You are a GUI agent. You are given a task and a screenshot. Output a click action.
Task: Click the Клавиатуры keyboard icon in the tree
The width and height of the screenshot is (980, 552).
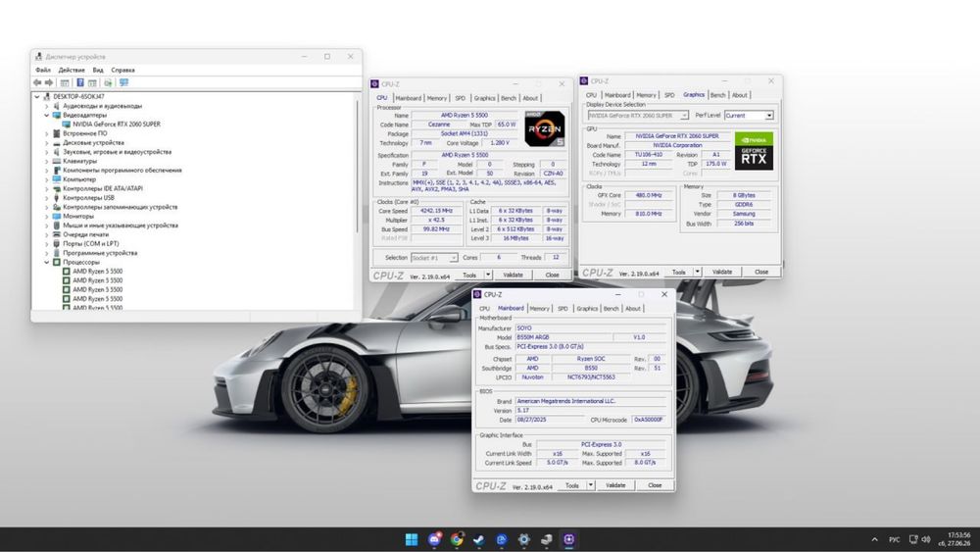[x=56, y=161]
